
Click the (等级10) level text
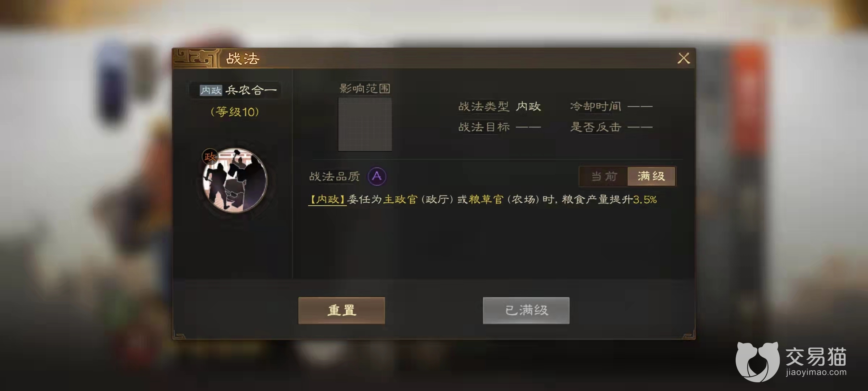coord(235,112)
